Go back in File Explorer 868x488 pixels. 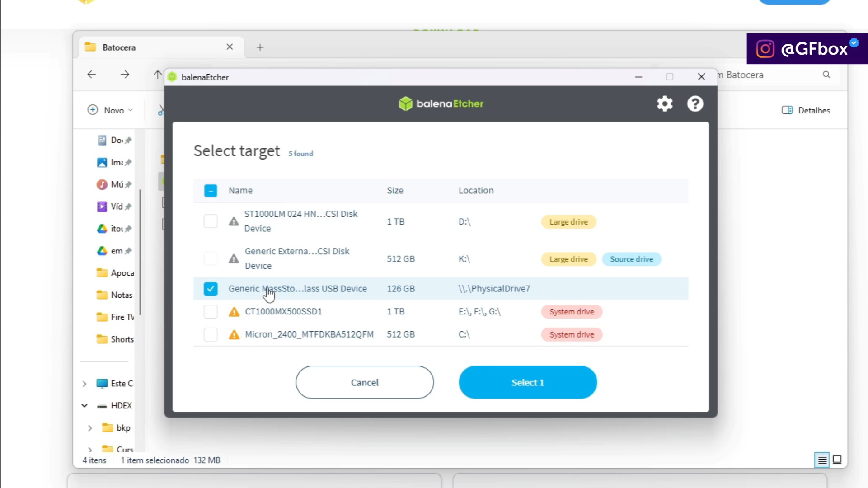[92, 75]
